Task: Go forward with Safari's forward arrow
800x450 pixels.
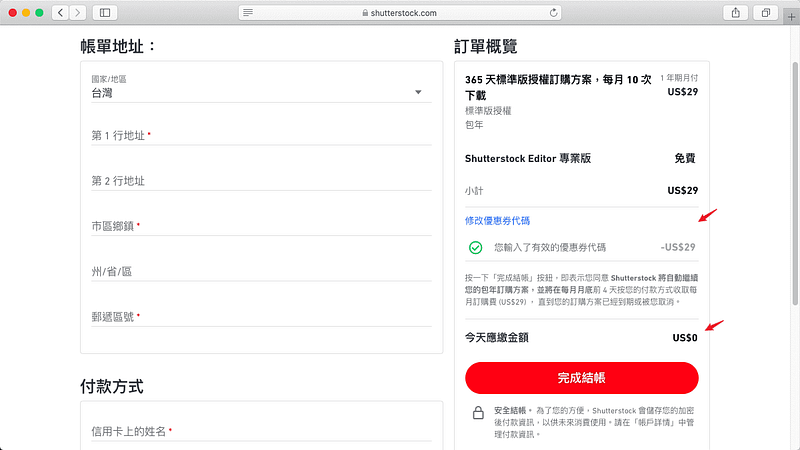Action: coord(78,13)
